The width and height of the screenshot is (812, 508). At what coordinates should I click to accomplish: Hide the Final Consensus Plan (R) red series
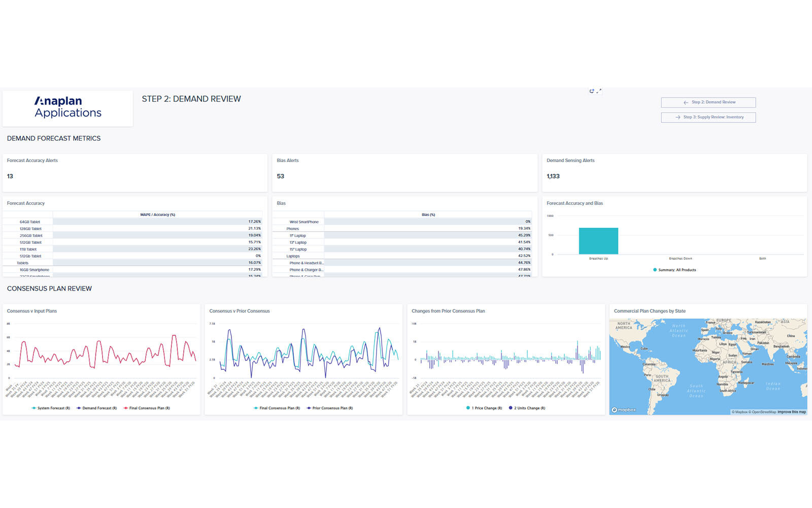tap(147, 408)
